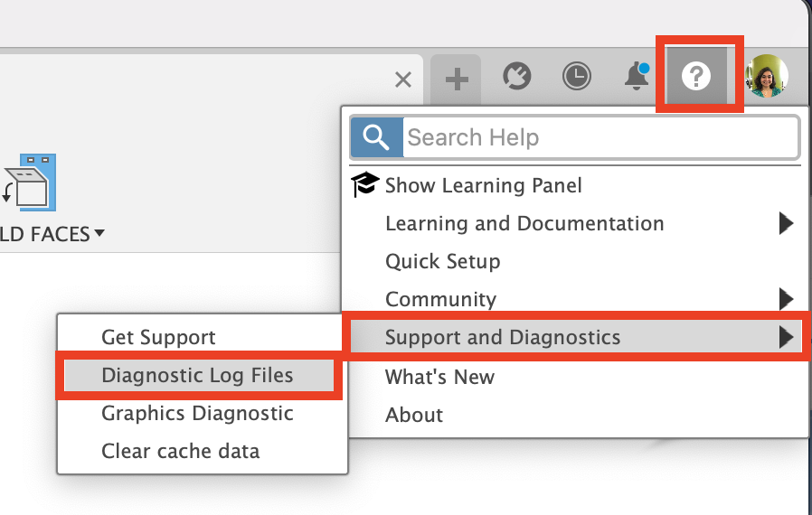
Task: Click the Unfold Faces tool icon
Action: (31, 183)
